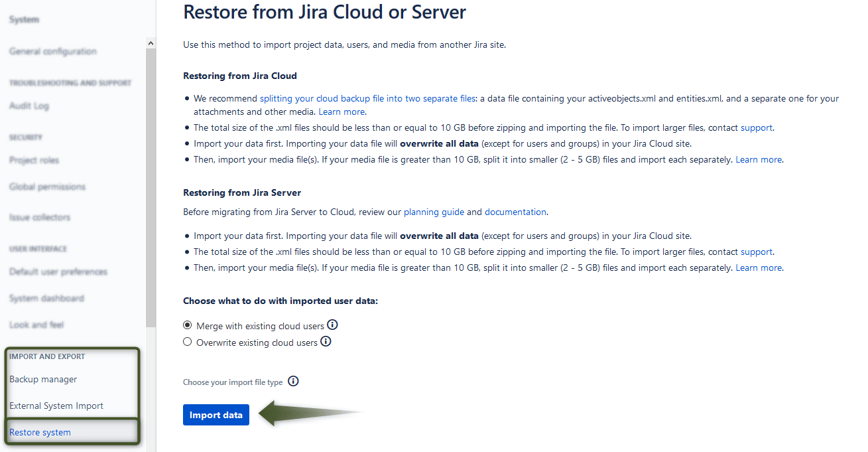Open splitting your cloud backup file link
Screen dimensions: 868x452
click(x=367, y=98)
